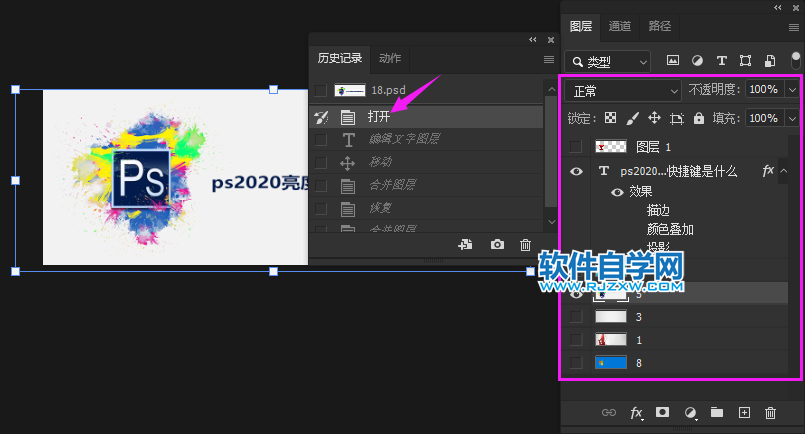Collapse the History panel double arrows

(533, 40)
